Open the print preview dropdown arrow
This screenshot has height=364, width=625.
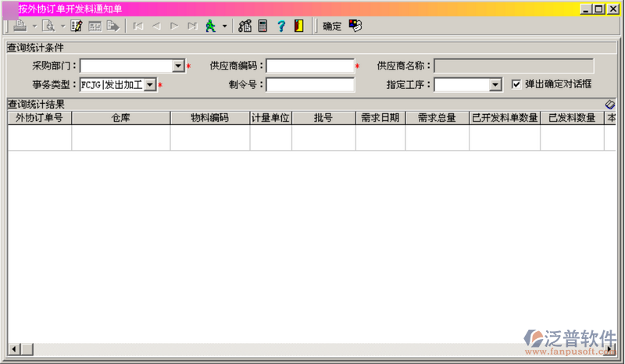62,27
